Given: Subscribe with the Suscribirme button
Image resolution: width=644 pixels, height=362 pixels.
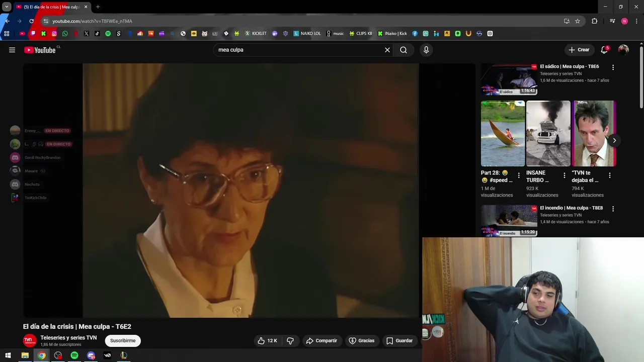Looking at the screenshot, I should tap(123, 340).
